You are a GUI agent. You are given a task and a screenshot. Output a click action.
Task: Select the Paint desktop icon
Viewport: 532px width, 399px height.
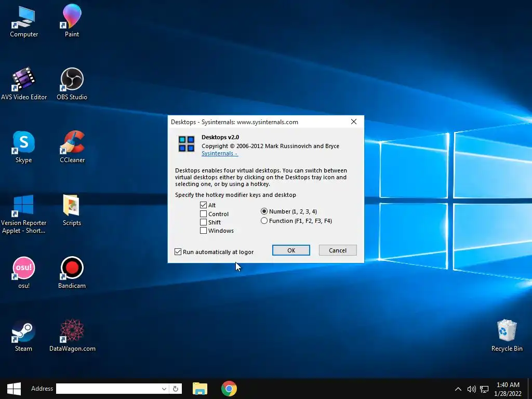coord(72,20)
